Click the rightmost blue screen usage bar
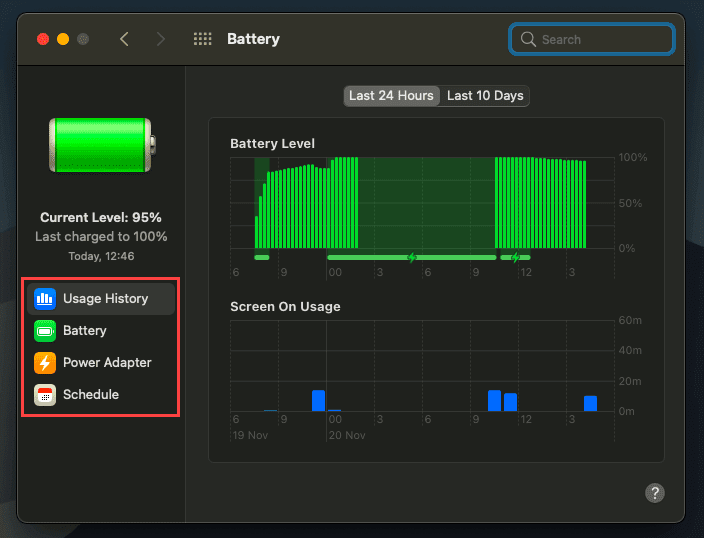This screenshot has width=704, height=538. click(590, 403)
